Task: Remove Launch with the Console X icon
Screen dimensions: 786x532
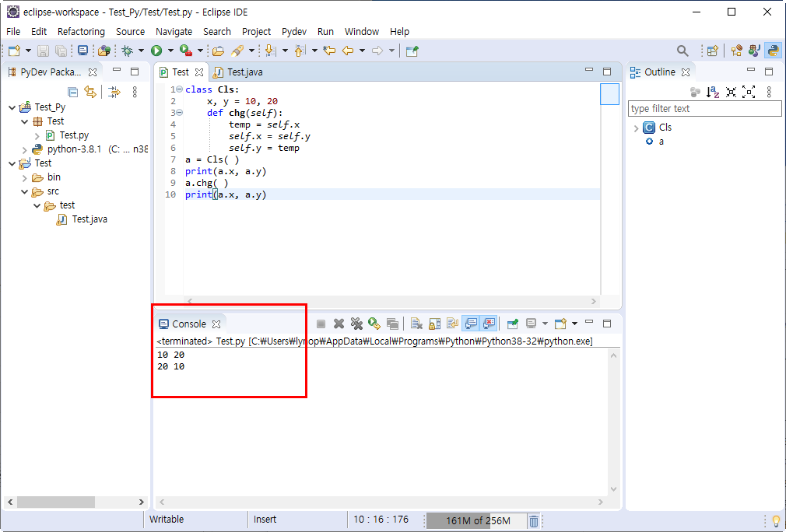Action: point(339,324)
